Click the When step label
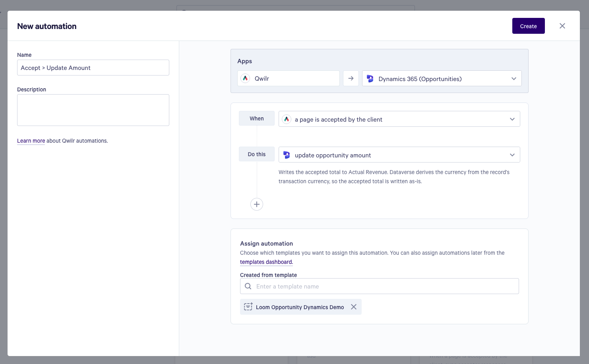 click(257, 118)
